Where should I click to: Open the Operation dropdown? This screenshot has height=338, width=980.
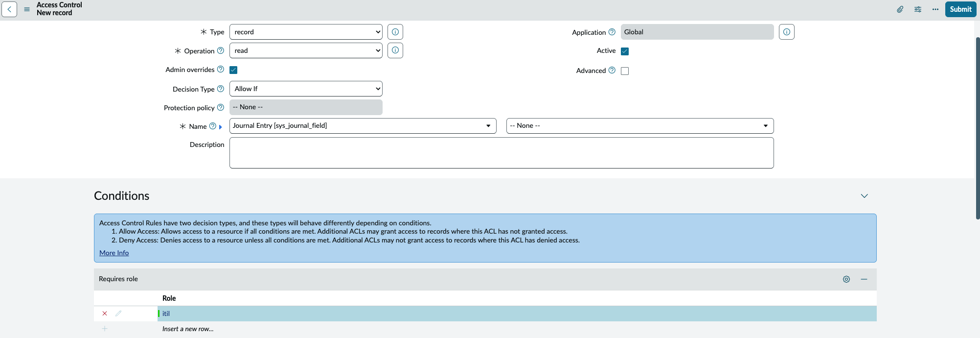pyautogui.click(x=306, y=50)
